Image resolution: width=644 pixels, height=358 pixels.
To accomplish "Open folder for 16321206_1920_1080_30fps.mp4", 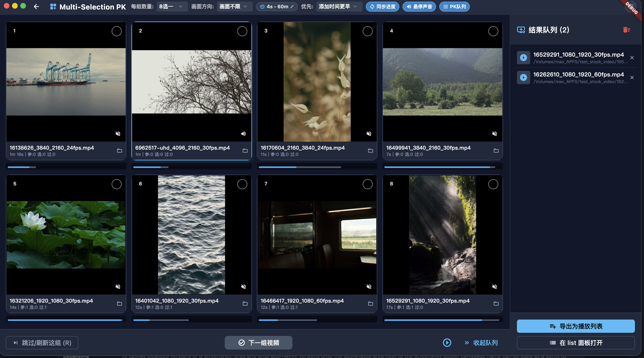I will [x=119, y=304].
